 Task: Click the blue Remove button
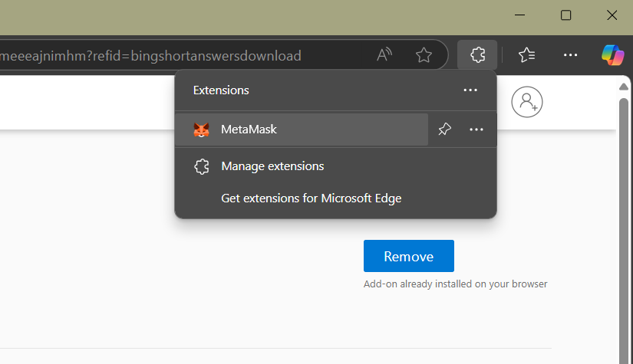[408, 256]
